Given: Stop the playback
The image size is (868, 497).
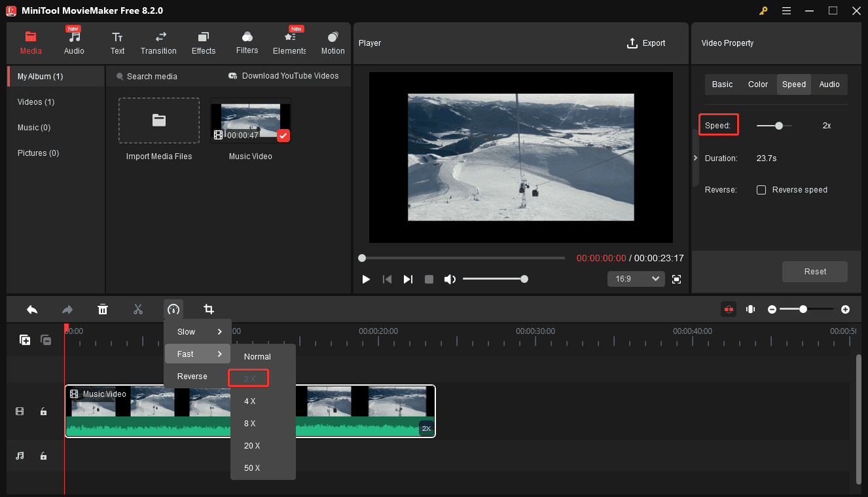Looking at the screenshot, I should tap(429, 280).
